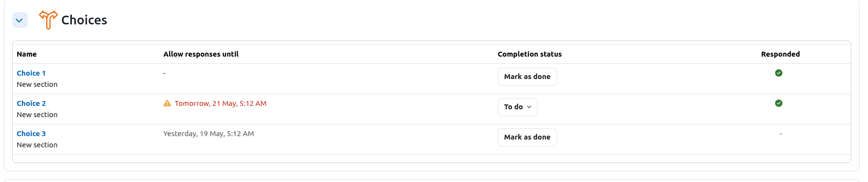Mark Choice 1 as done
The image size is (868, 182).
[x=527, y=77]
